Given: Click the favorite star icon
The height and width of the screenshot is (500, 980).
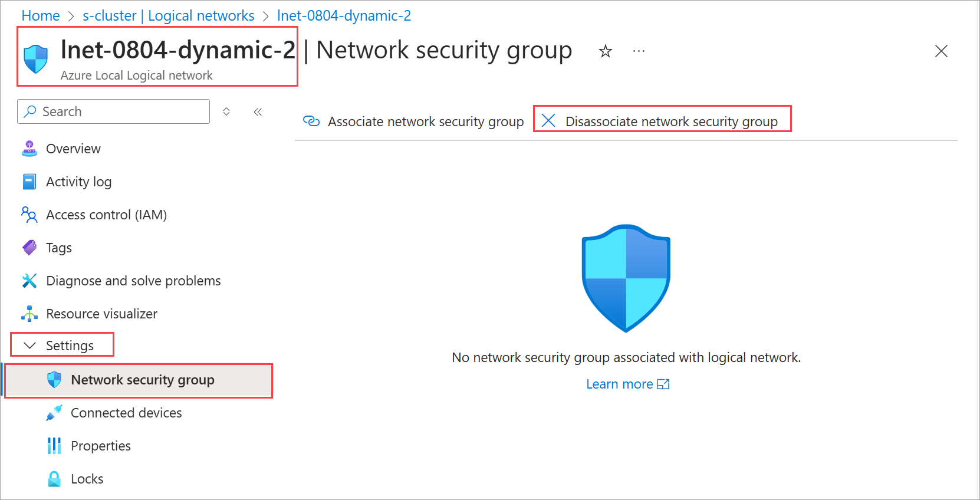Looking at the screenshot, I should click(605, 52).
